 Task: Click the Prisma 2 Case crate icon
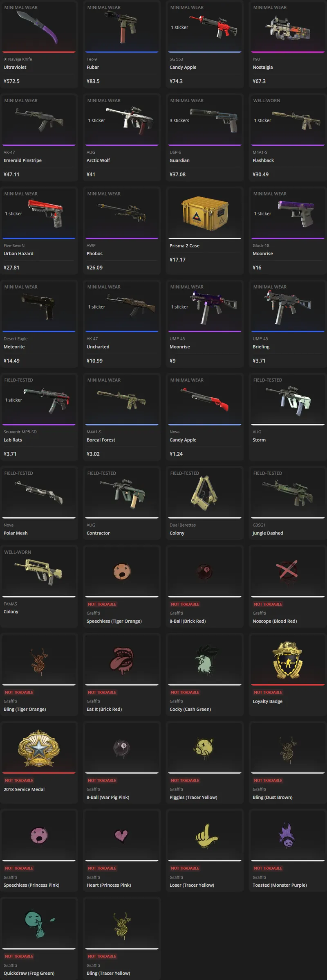tap(204, 213)
